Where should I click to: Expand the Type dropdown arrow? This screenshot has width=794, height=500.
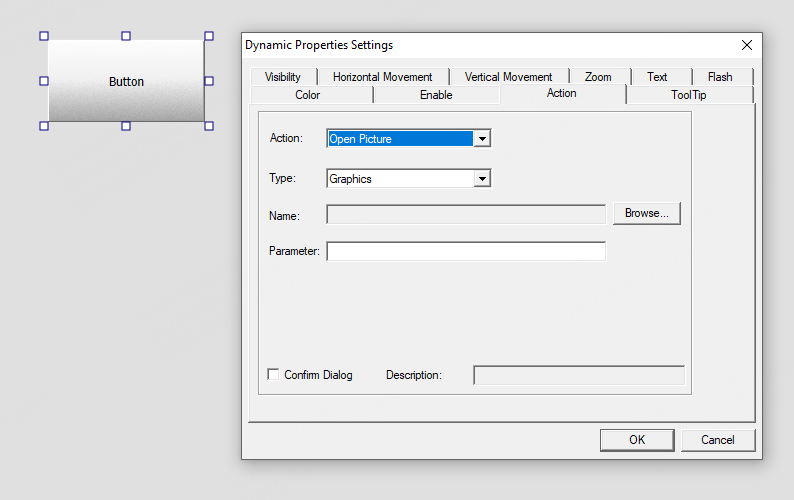point(483,178)
